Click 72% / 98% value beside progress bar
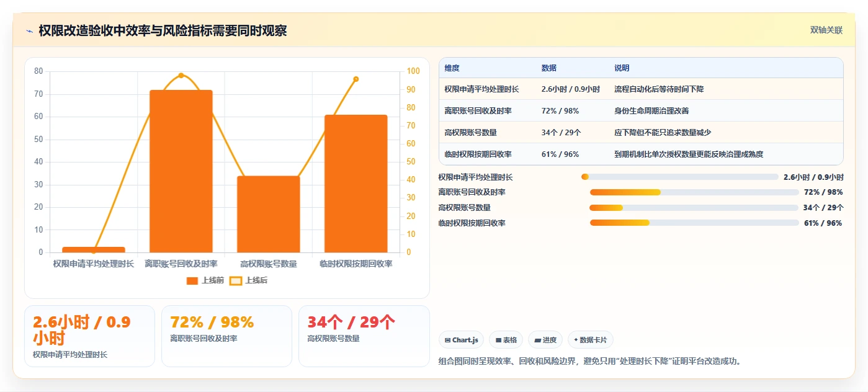This screenshot has width=868, height=392. [823, 192]
